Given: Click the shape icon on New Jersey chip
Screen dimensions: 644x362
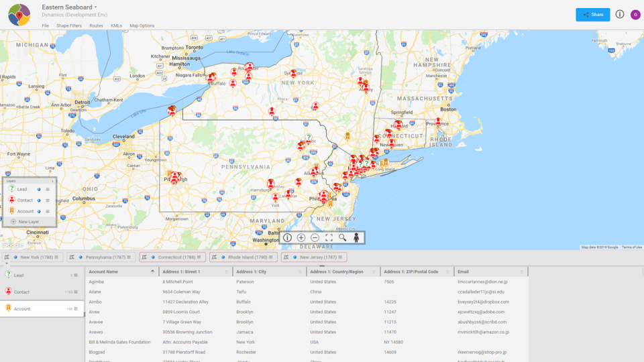Looking at the screenshot, I should pos(286,257).
